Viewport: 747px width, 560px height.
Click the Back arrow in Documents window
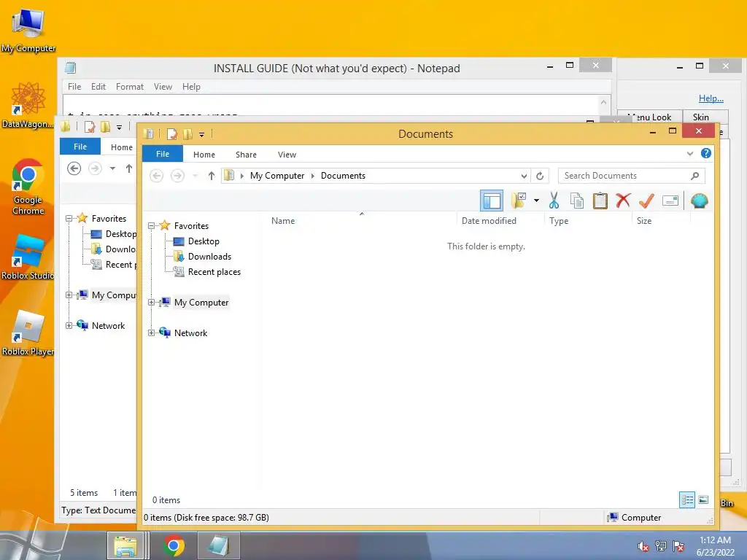click(x=156, y=176)
